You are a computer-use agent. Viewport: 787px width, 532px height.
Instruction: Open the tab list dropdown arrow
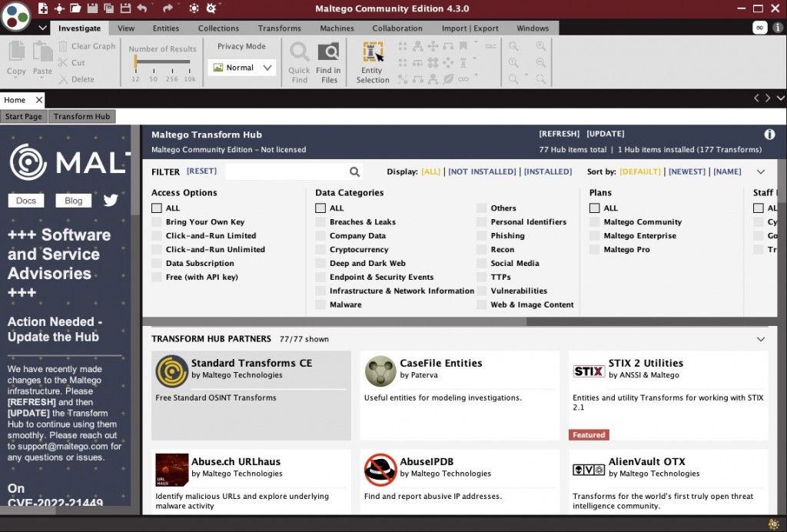781,98
